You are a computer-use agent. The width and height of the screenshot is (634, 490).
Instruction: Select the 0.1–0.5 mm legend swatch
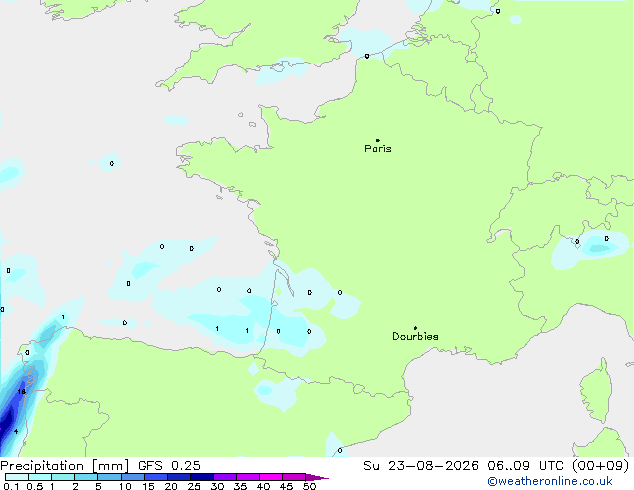(x=17, y=477)
